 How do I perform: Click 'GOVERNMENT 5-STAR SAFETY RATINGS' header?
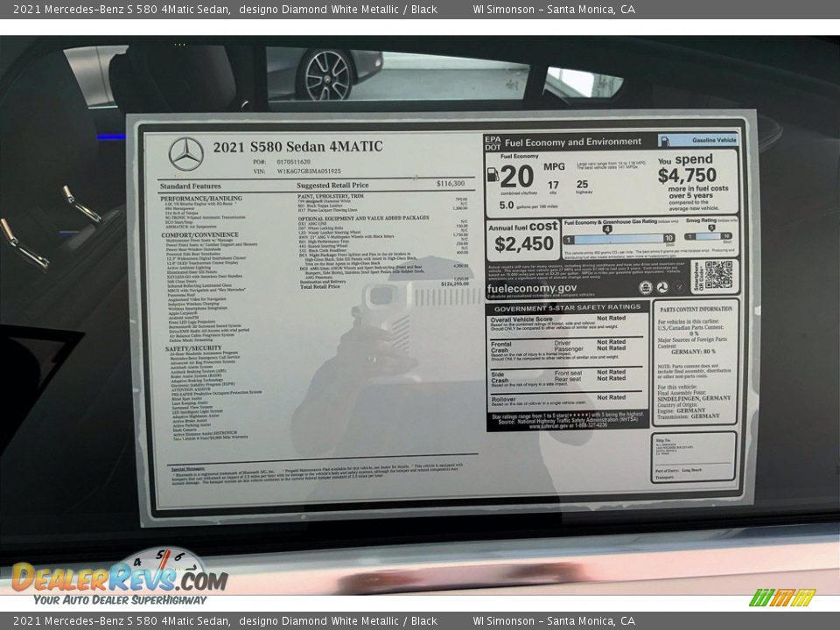click(x=567, y=308)
